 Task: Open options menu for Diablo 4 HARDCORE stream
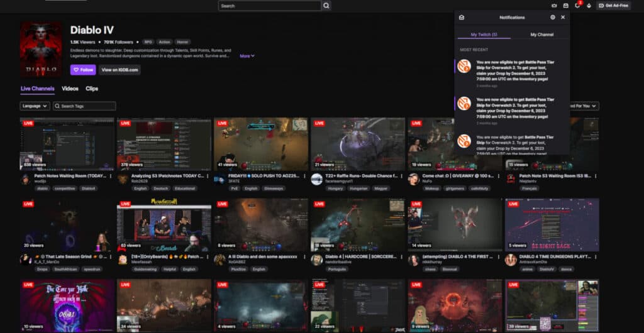401,257
